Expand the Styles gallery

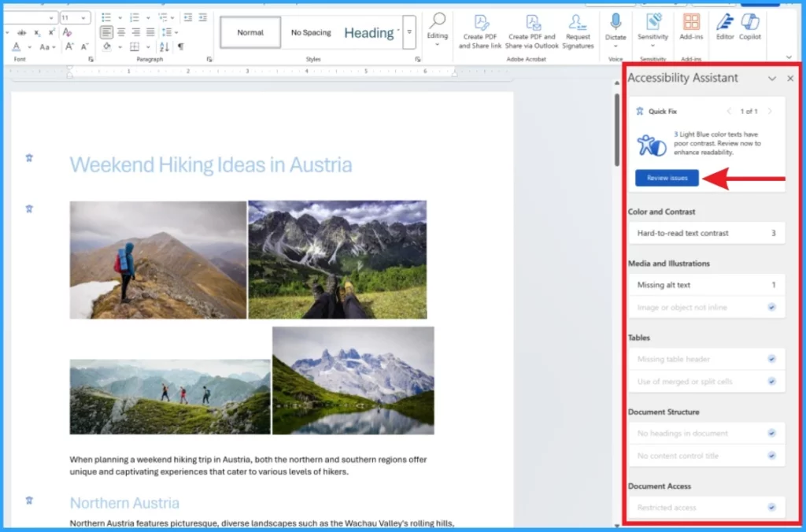pyautogui.click(x=409, y=31)
